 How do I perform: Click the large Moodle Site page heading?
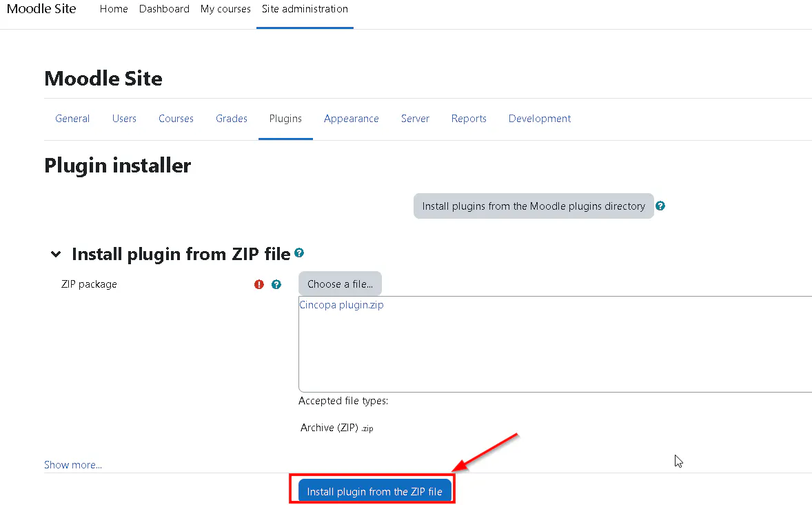(103, 78)
